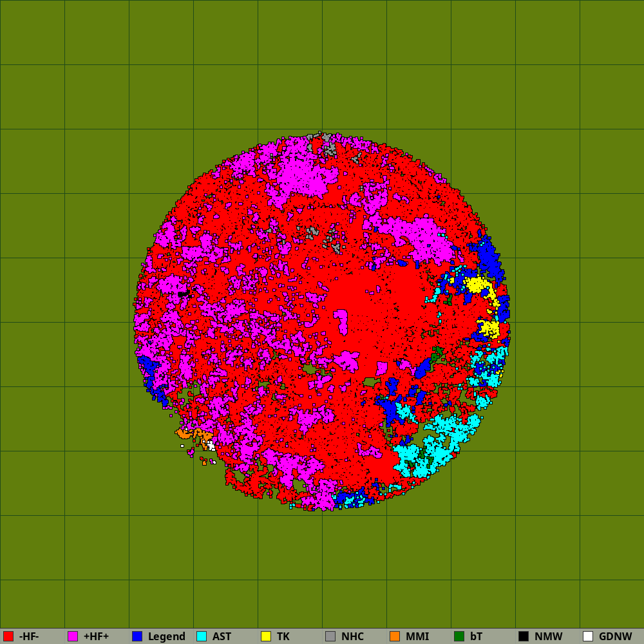The image size is (644, 644).
Task: Click the GDNW legend label
Action: coord(615,636)
